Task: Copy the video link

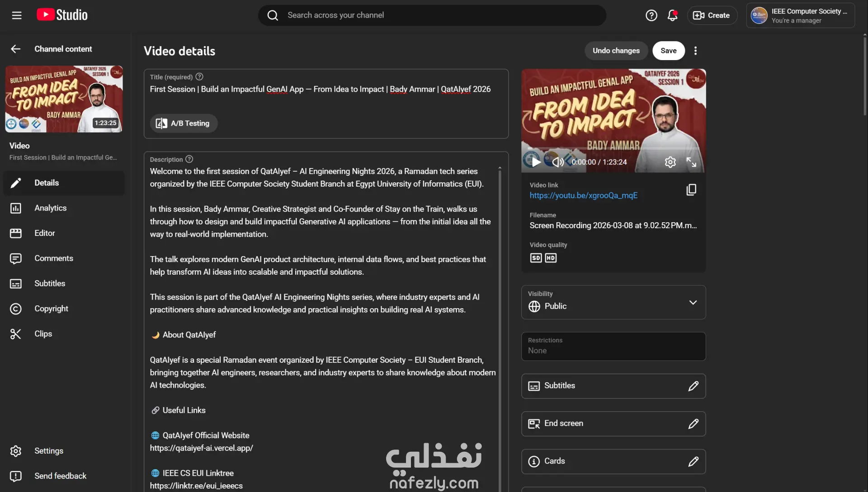Action: pyautogui.click(x=691, y=190)
